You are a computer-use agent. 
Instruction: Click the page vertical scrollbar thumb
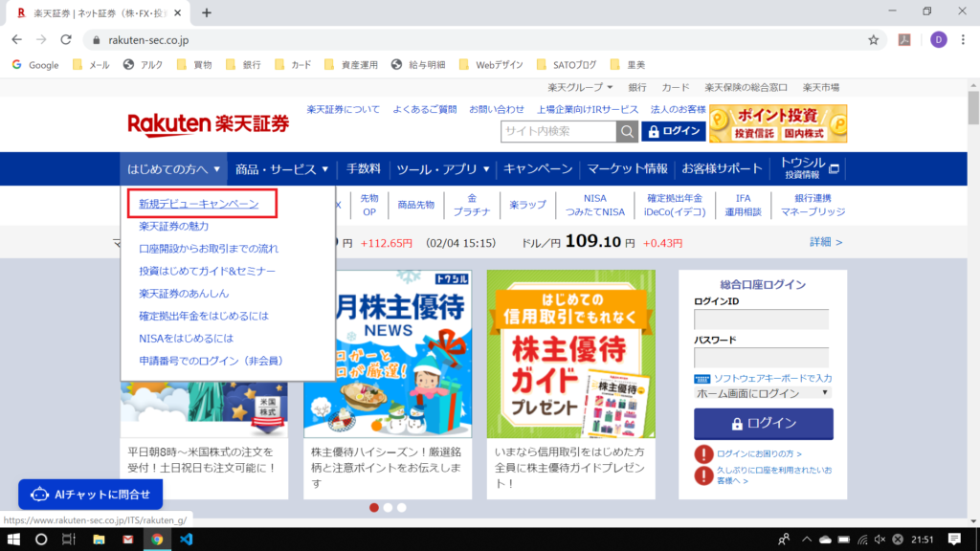[x=973, y=107]
